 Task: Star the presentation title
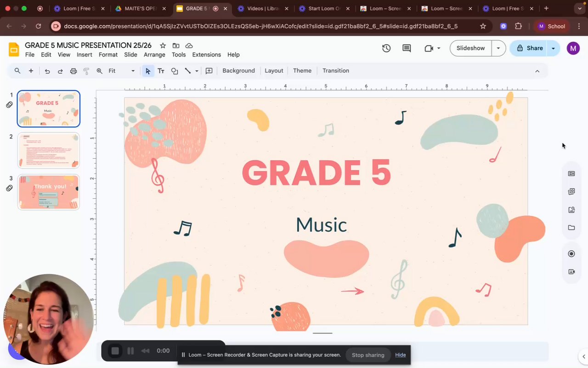pos(163,46)
